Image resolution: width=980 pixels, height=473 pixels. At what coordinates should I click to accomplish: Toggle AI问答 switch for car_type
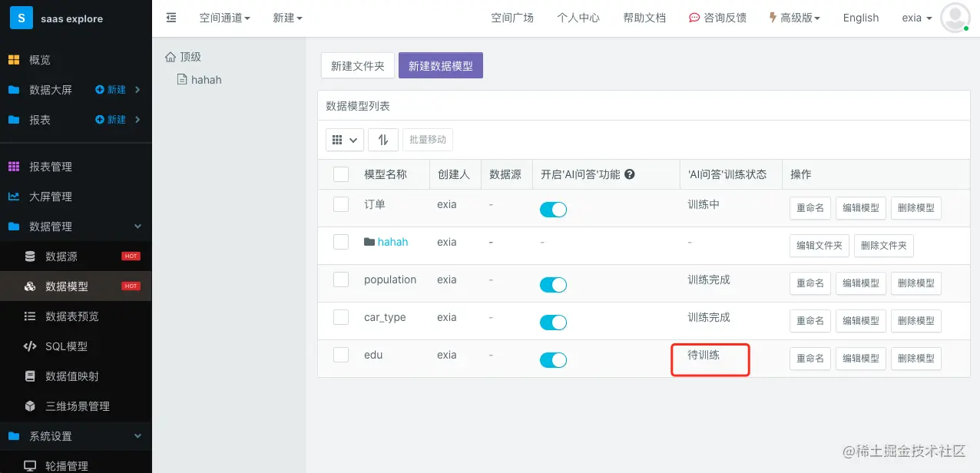point(553,322)
